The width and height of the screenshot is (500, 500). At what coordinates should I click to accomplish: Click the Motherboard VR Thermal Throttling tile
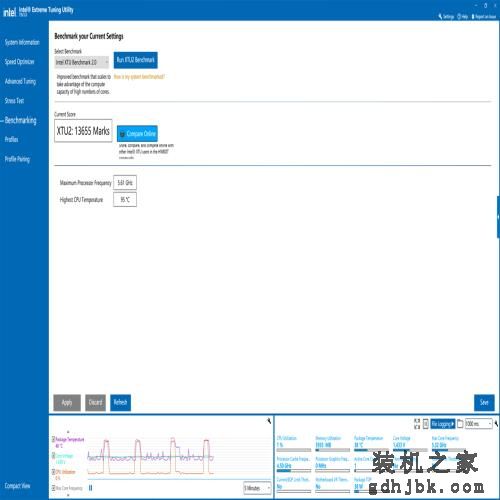332,484
